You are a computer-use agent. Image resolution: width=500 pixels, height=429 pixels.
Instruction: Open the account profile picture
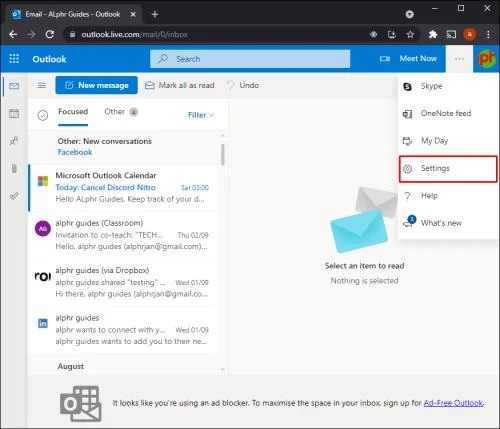486,59
